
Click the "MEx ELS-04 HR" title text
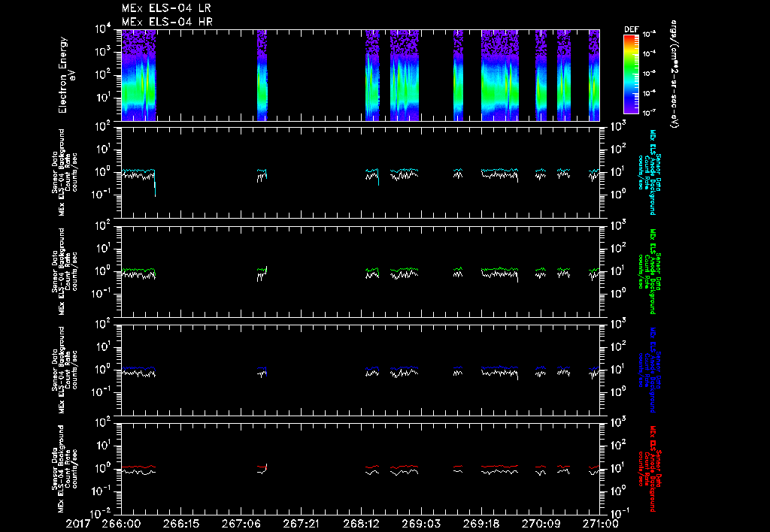click(167, 22)
